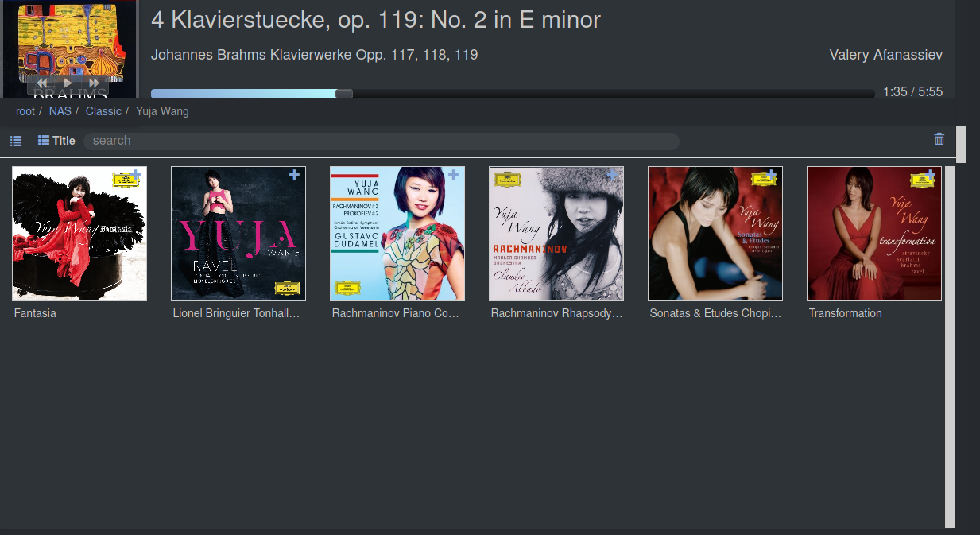
Task: Click the Yuja Wang breadcrumb entry
Action: click(162, 111)
